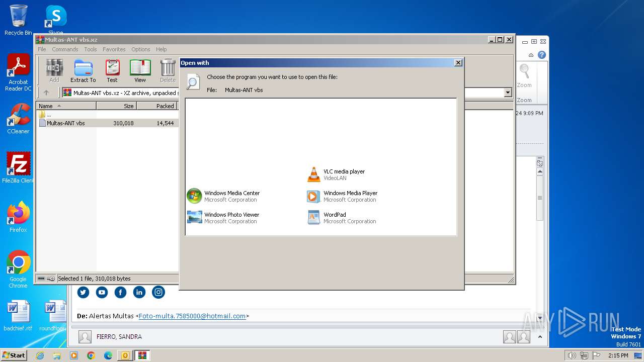The width and height of the screenshot is (644, 362).
Task: Run Test on the archive
Action: (112, 71)
